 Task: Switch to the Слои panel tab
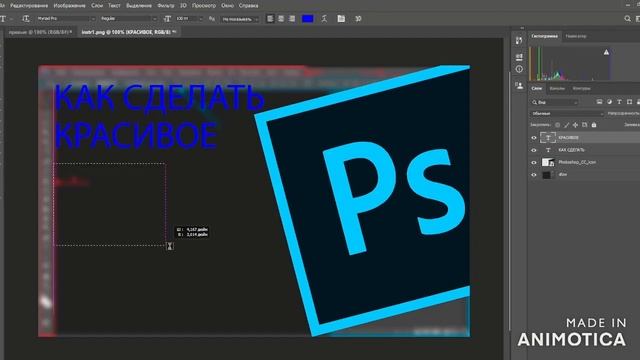click(x=536, y=88)
